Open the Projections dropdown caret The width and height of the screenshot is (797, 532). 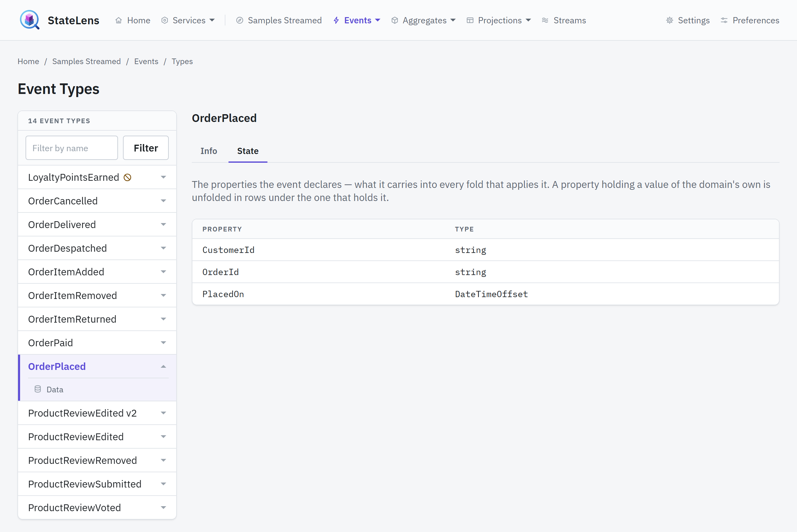click(x=528, y=20)
